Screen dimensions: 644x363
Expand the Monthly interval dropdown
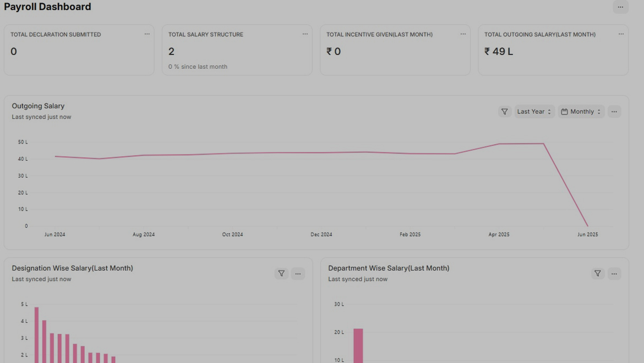pos(581,112)
